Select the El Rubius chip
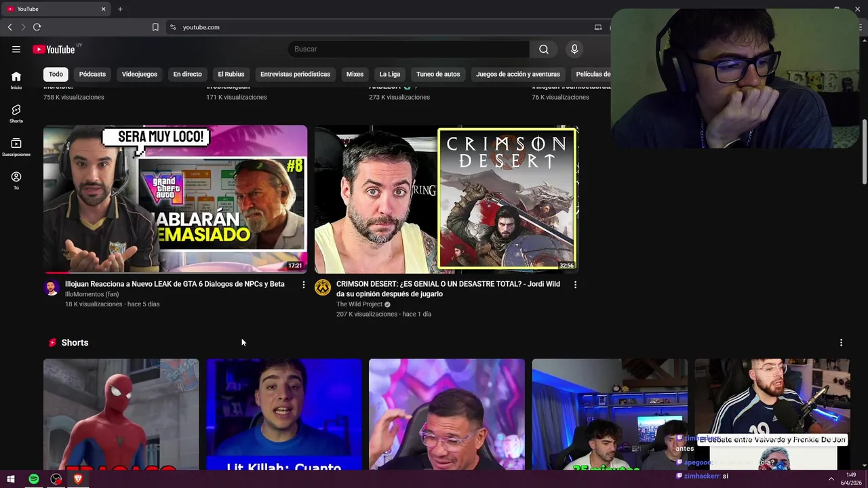868x488 pixels. [x=231, y=74]
